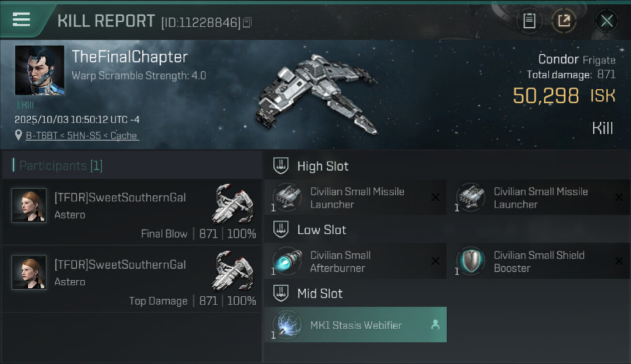
Task: Click the Civilian Small Shield Booster icon
Action: point(471,261)
